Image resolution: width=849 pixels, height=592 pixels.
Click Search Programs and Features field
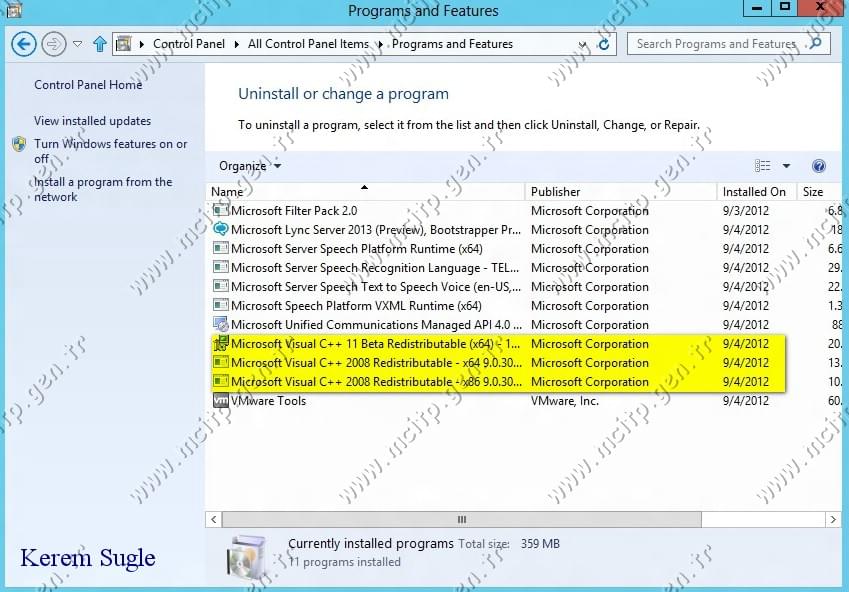(x=728, y=44)
